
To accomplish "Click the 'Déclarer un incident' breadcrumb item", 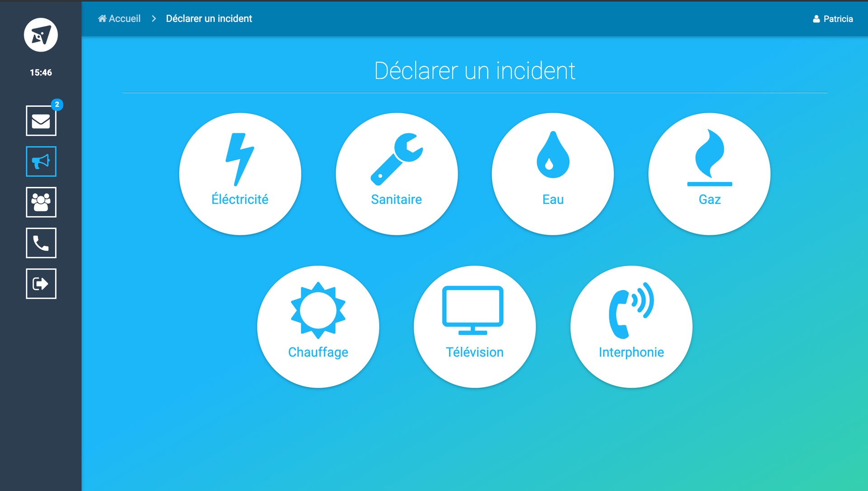I will click(209, 19).
